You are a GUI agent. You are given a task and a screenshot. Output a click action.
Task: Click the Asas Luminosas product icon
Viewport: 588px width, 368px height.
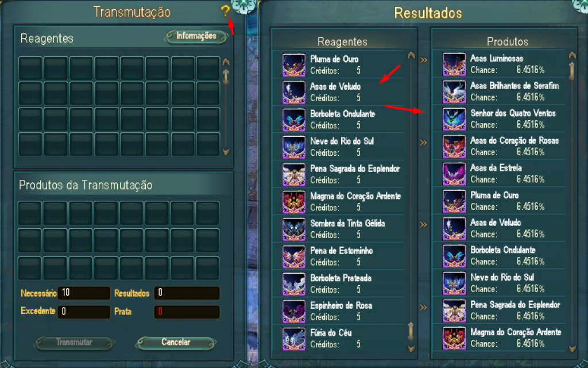click(x=454, y=64)
